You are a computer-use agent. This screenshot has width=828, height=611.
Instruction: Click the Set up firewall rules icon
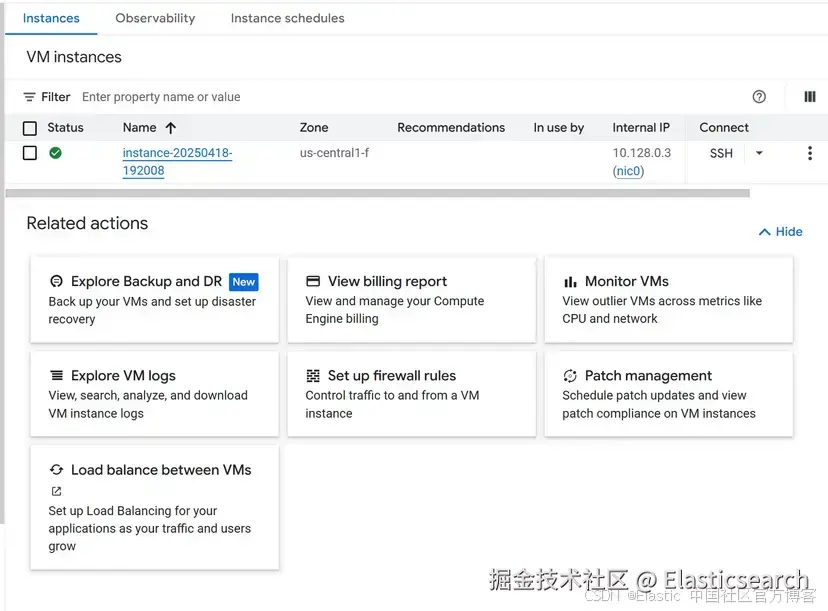coord(313,376)
